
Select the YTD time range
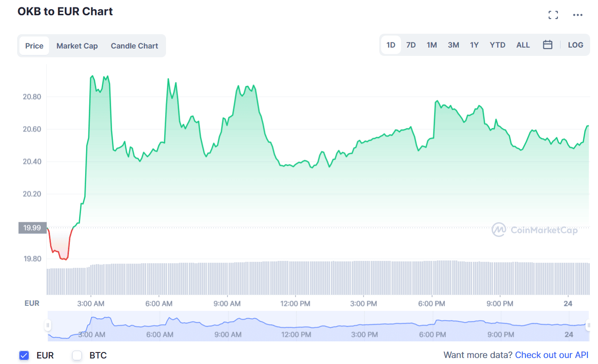pyautogui.click(x=498, y=45)
